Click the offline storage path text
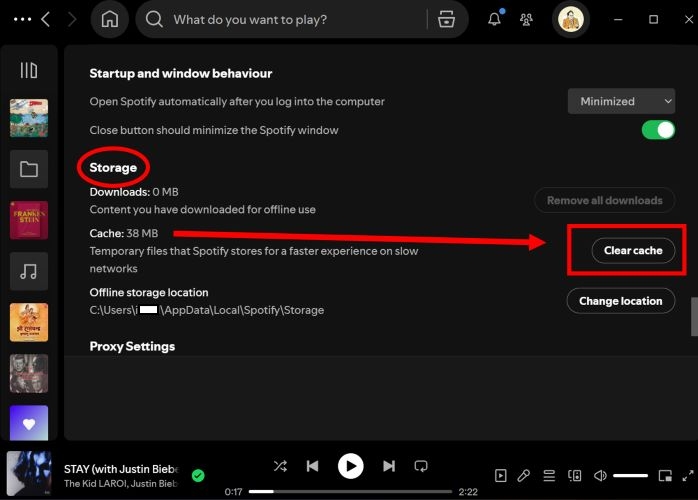 click(x=207, y=310)
